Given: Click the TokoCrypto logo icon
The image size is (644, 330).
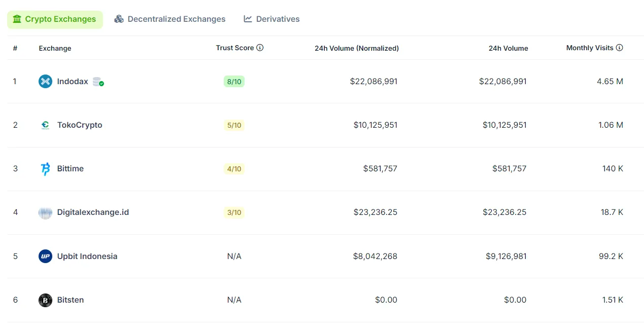Looking at the screenshot, I should (x=45, y=125).
